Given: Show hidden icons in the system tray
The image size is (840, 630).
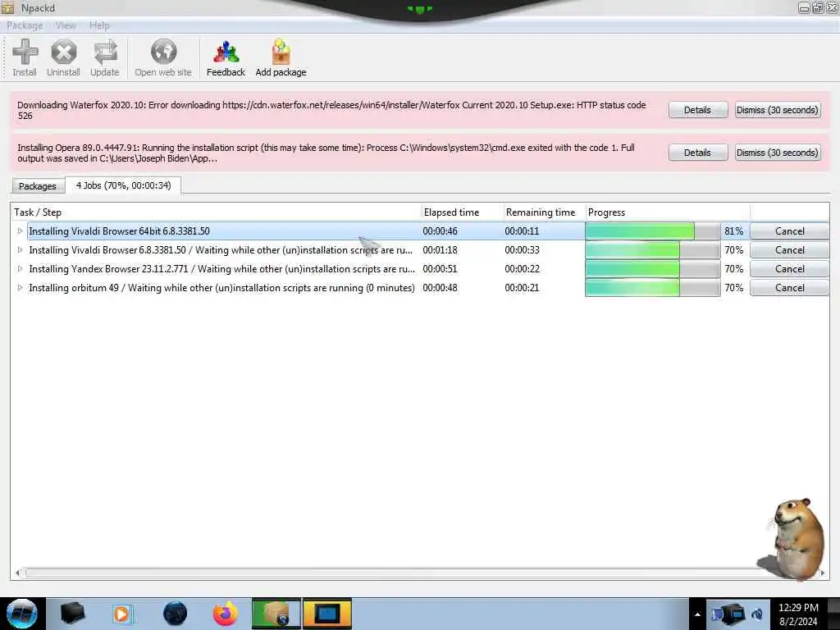Looking at the screenshot, I should pyautogui.click(x=697, y=614).
